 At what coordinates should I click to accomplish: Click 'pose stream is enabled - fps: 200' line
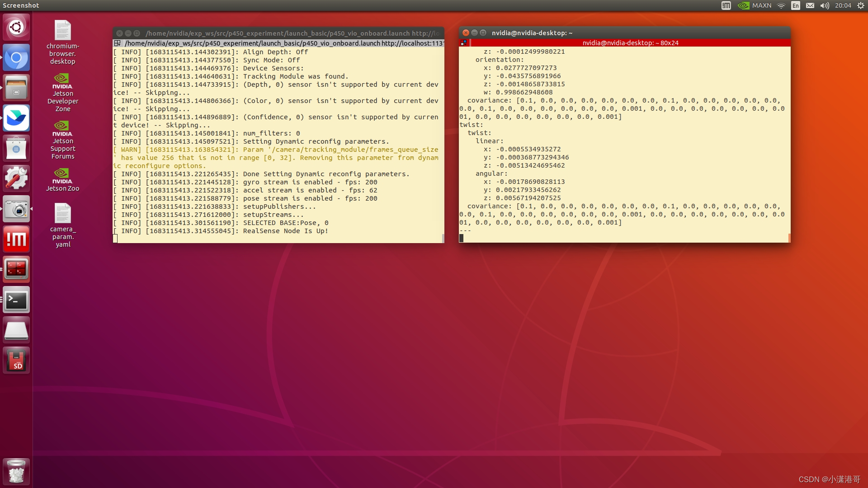click(245, 198)
